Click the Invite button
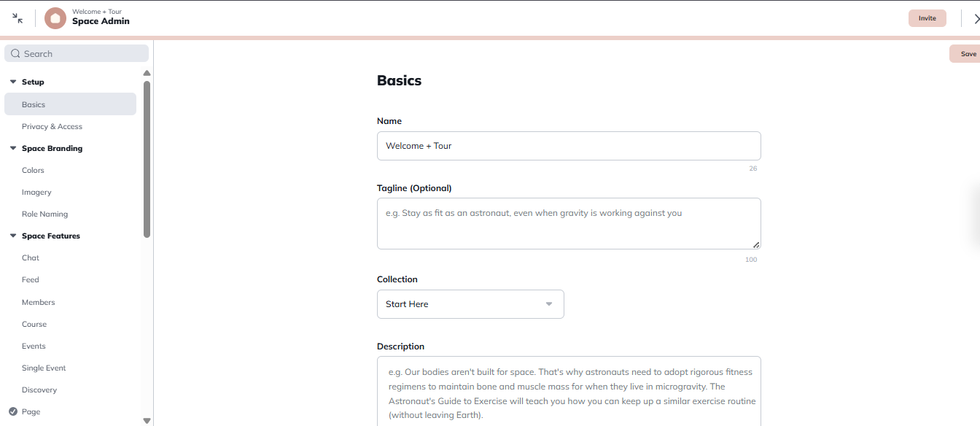 pos(927,18)
